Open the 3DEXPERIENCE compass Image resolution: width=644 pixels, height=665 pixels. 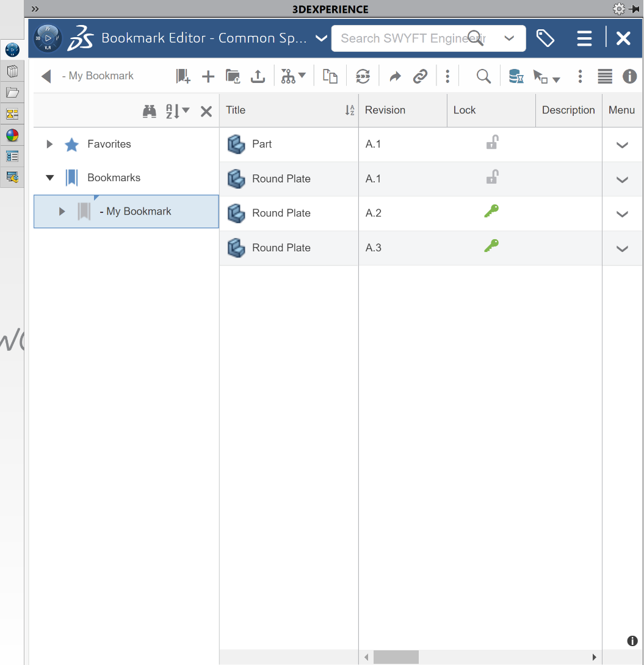[x=48, y=38]
